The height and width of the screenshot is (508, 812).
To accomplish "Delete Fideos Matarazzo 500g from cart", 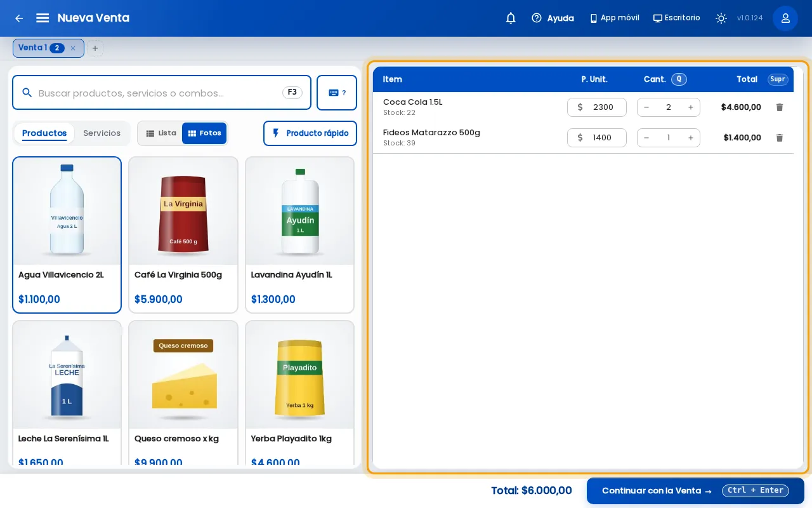I will click(x=780, y=138).
